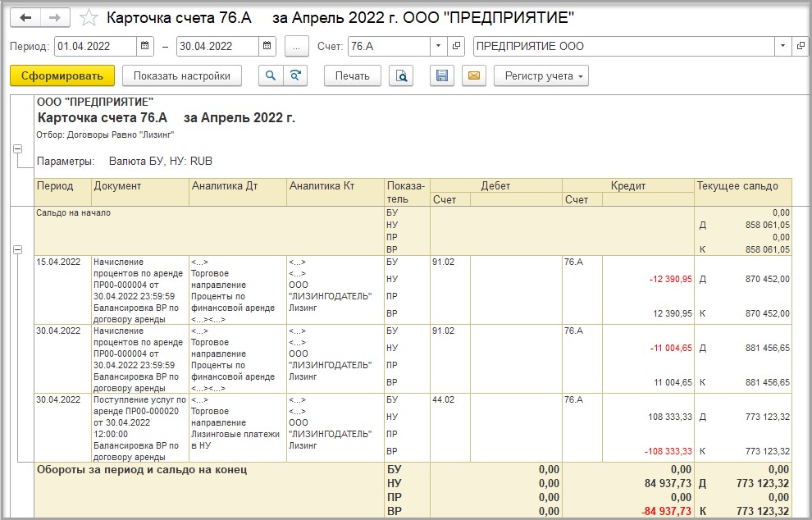
Task: Select the Период column header
Action: (x=62, y=192)
